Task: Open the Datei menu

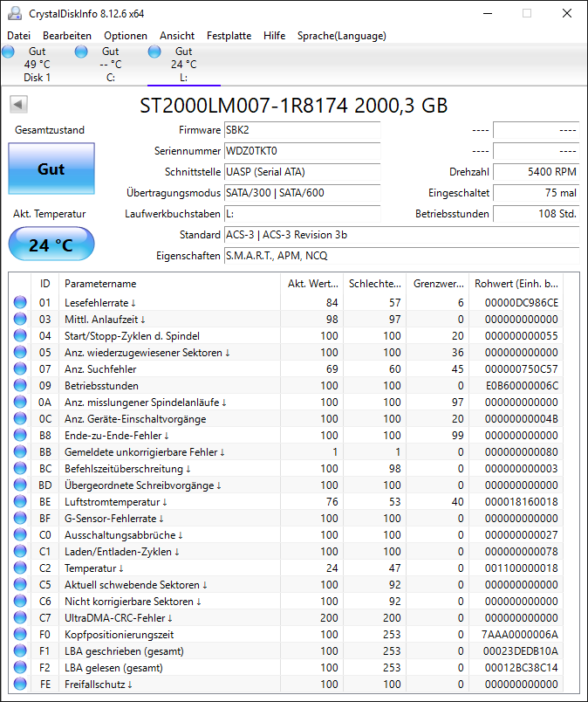Action: tap(19, 36)
